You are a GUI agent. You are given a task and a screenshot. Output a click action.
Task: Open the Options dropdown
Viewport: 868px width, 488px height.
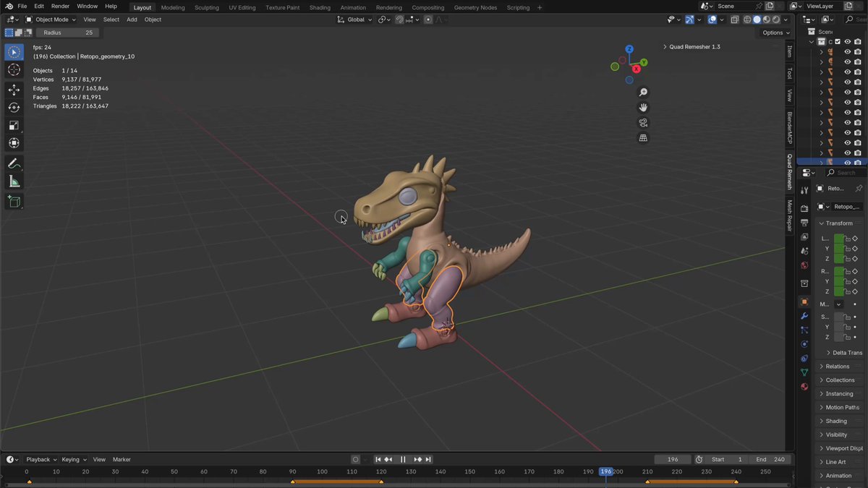coord(775,33)
